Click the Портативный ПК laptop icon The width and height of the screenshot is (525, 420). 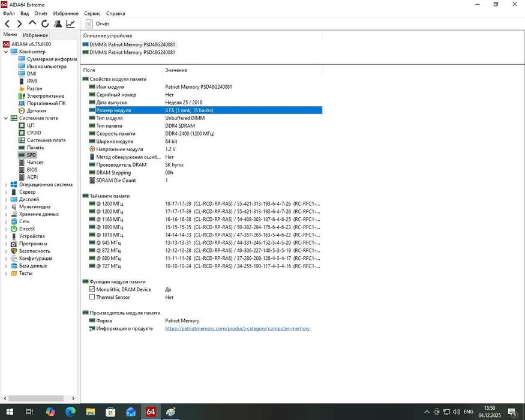point(22,103)
